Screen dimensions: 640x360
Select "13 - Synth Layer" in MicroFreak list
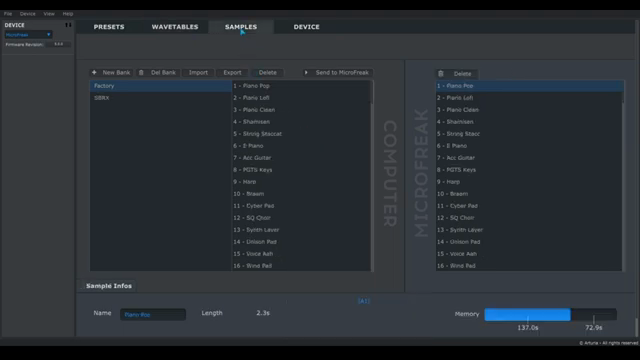529,230
